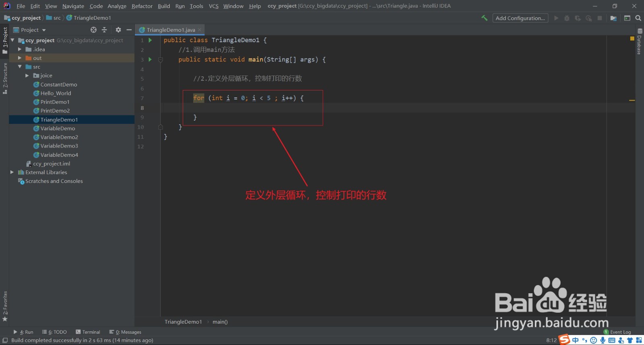Fold the main method in the gutter
Viewport: 644px width, 345px height.
[x=161, y=60]
